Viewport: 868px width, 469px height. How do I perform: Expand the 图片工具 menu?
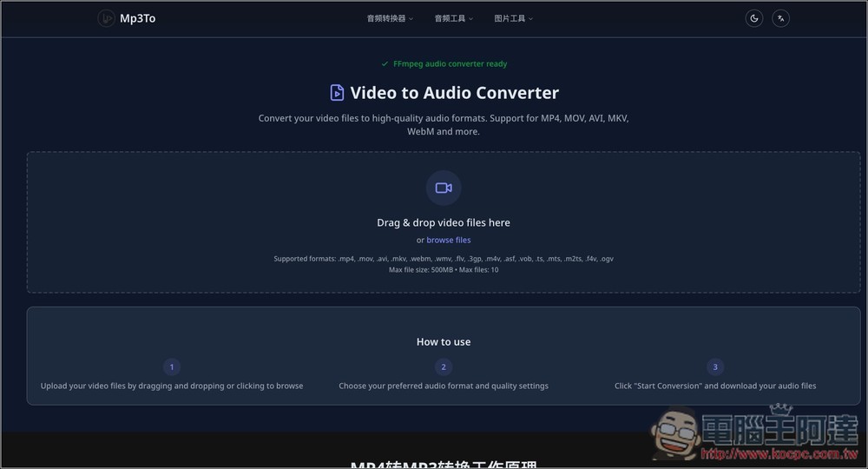(513, 18)
